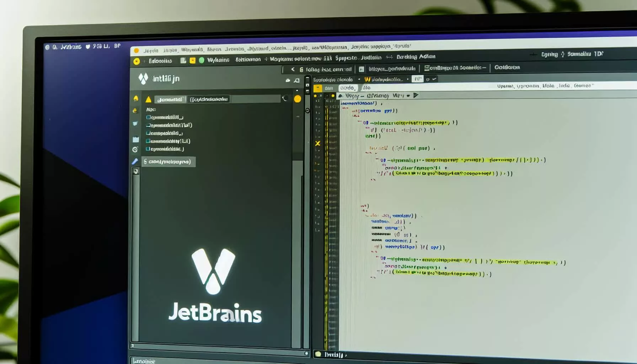
Task: Click the clock icon in the left sidebar
Action: pos(135,150)
